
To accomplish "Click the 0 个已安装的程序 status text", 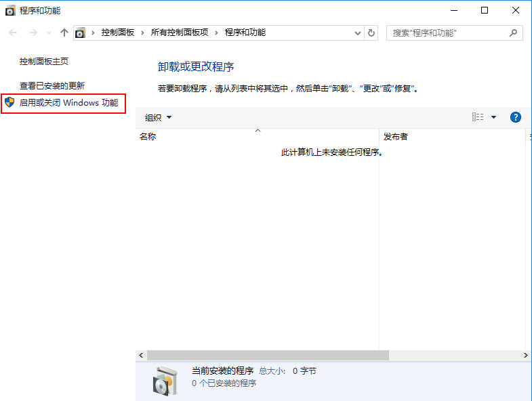I will point(224,383).
